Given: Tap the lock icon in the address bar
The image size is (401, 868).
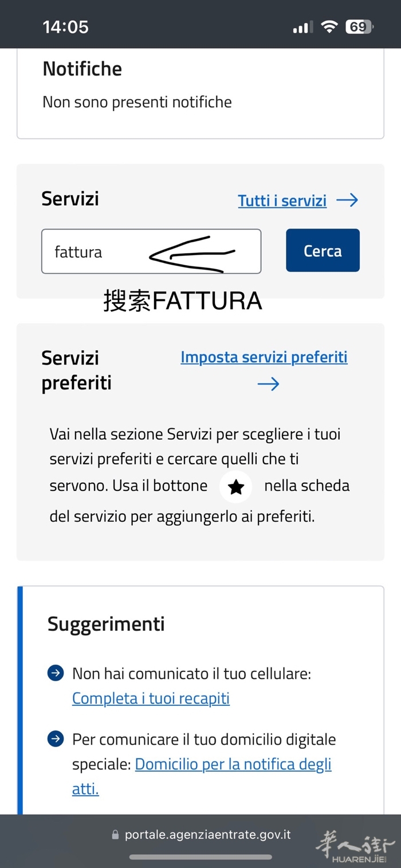Looking at the screenshot, I should coord(115,835).
